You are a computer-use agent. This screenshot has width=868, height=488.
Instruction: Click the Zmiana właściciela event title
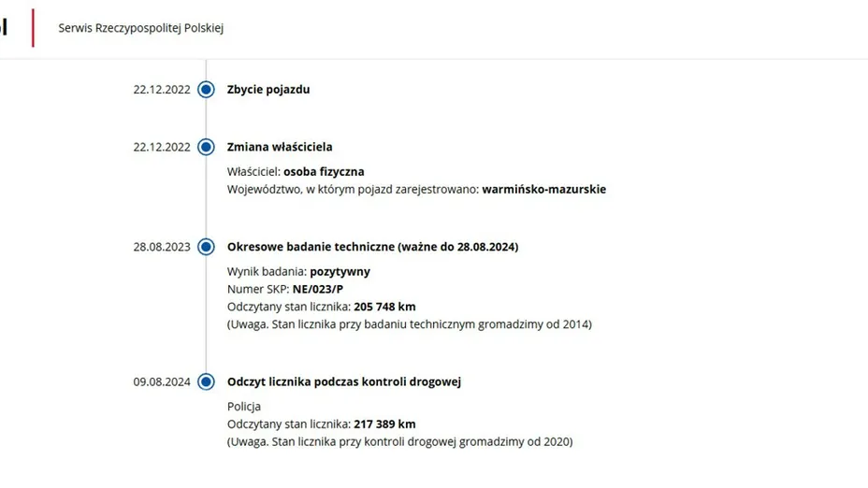(280, 147)
